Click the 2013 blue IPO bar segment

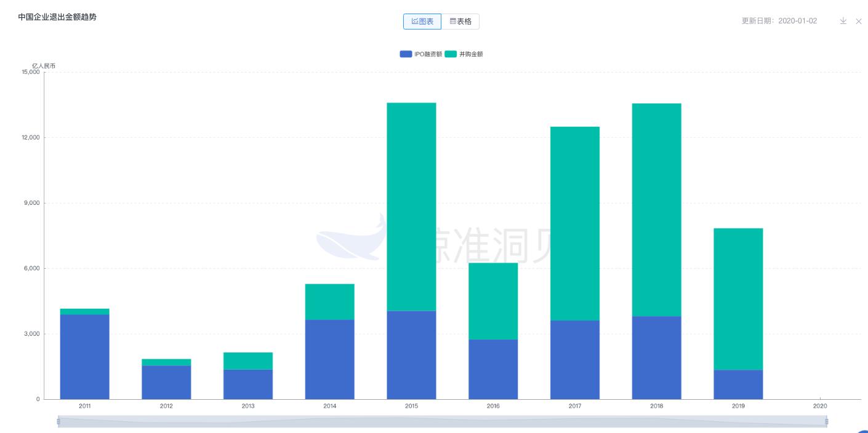pos(248,384)
